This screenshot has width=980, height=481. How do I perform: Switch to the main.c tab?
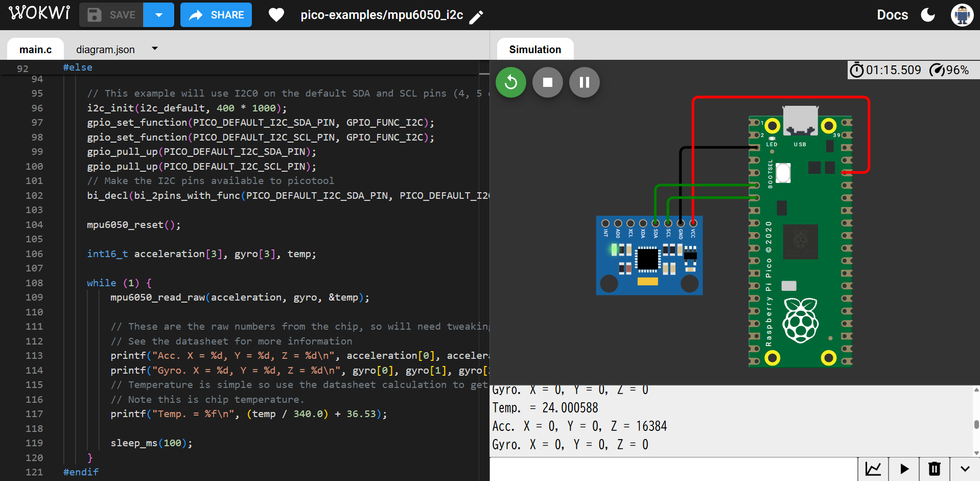tap(35, 50)
